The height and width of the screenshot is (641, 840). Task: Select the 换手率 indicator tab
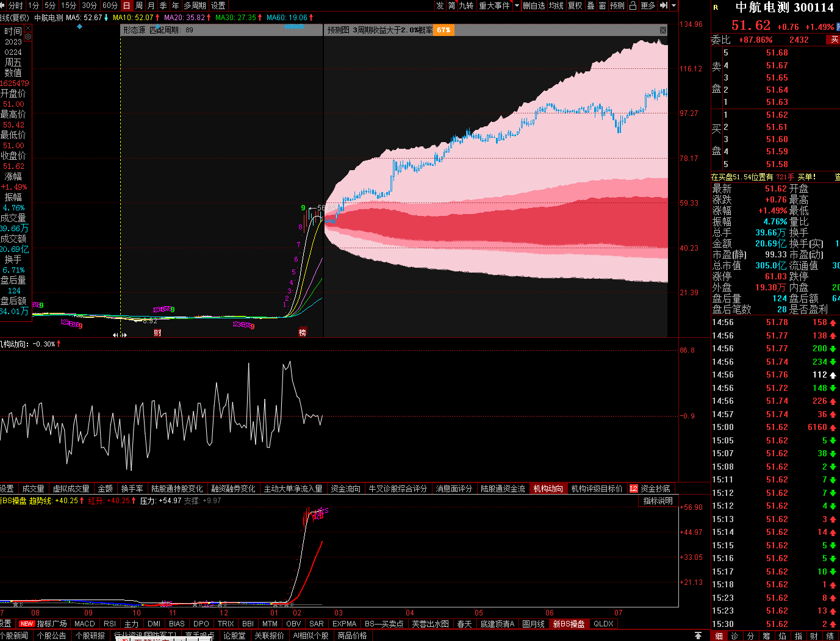pos(132,489)
